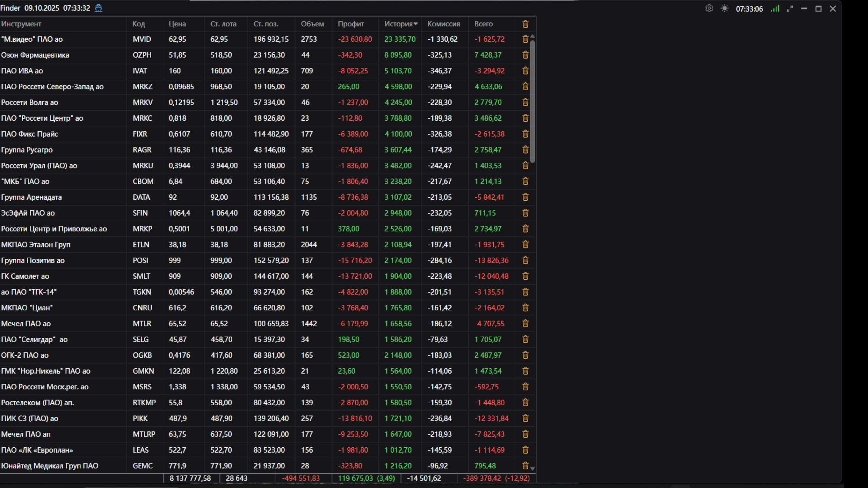Delete the MVID row with its trash icon
868x488 pixels.
[x=525, y=39]
